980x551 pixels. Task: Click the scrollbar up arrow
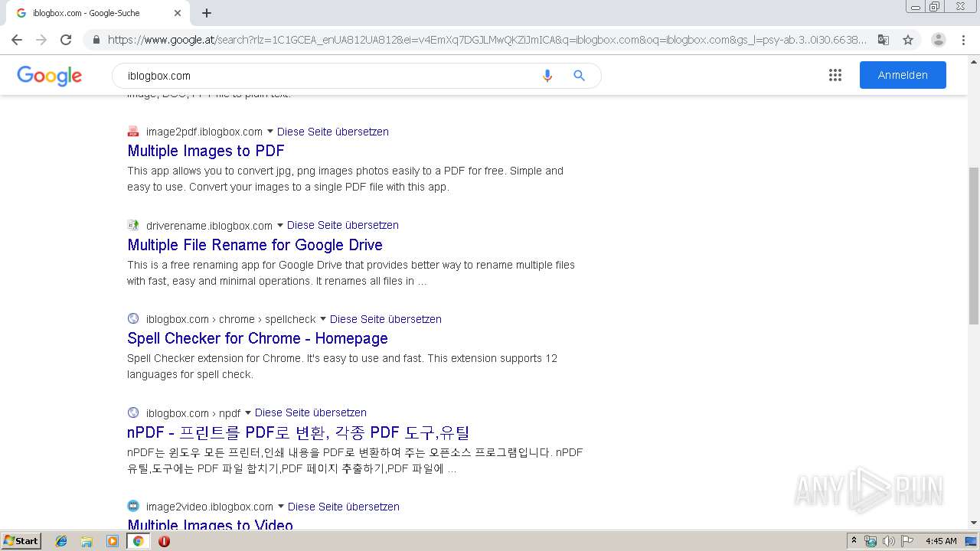coord(974,60)
